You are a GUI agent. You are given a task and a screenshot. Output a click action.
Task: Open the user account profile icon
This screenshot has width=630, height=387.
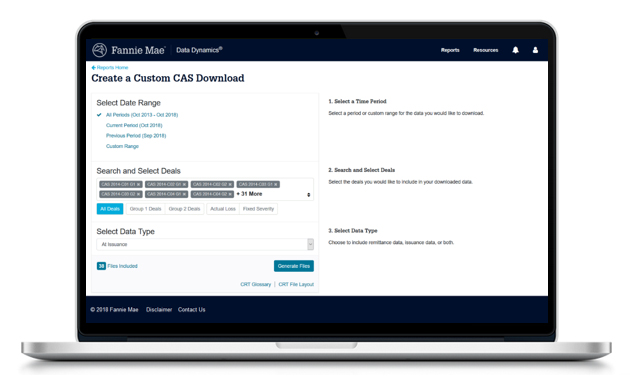click(x=535, y=50)
